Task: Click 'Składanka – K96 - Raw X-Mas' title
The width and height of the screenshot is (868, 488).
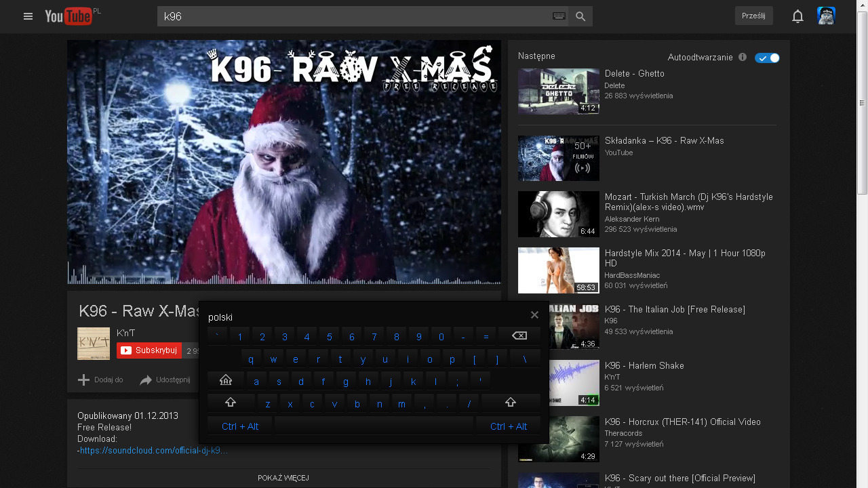Action: point(665,140)
